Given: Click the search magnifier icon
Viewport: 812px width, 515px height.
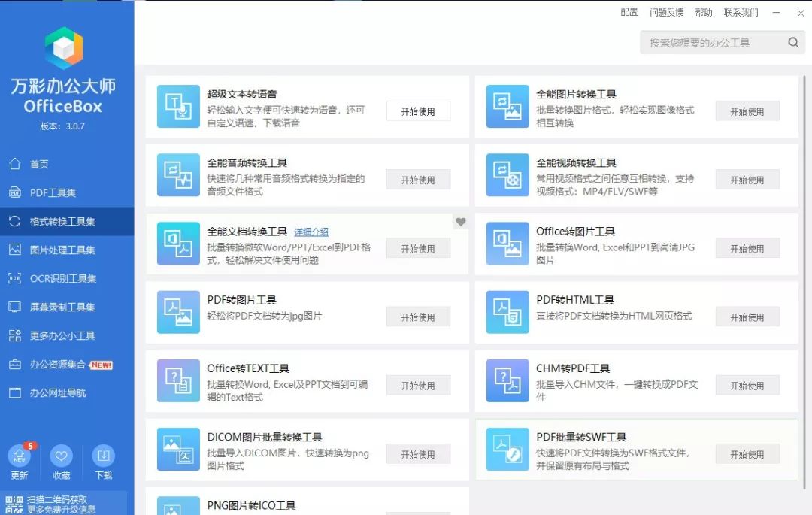Looking at the screenshot, I should click(793, 42).
